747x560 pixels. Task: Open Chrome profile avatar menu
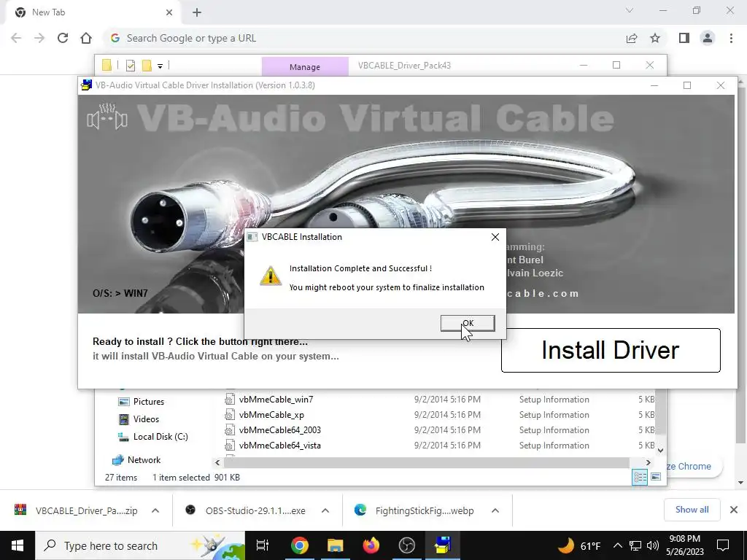click(708, 38)
